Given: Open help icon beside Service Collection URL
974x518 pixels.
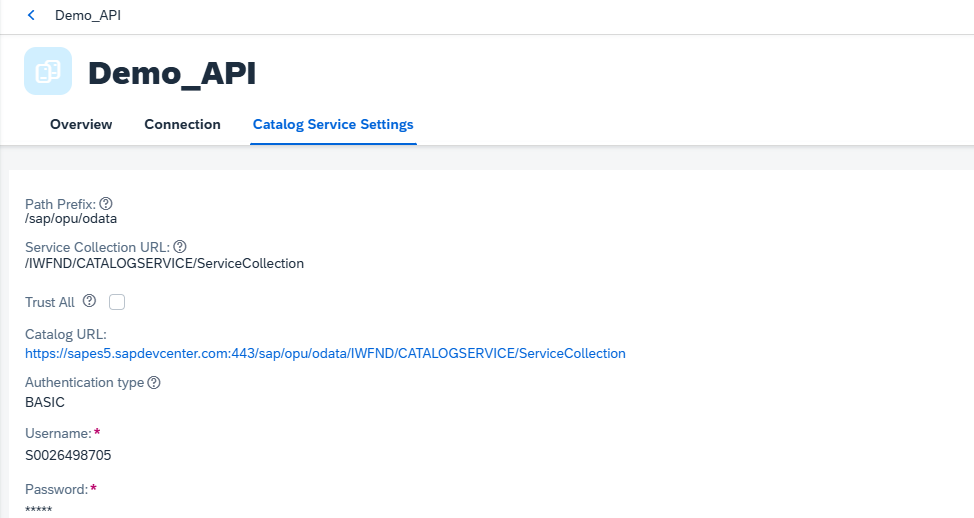Looking at the screenshot, I should [180, 247].
